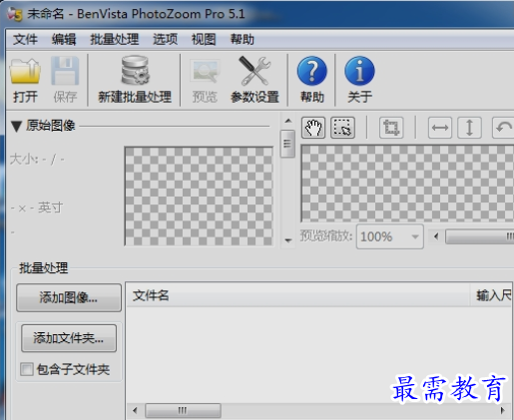Open the 选项 menu
Viewport: 514px width, 420px height.
(x=165, y=39)
